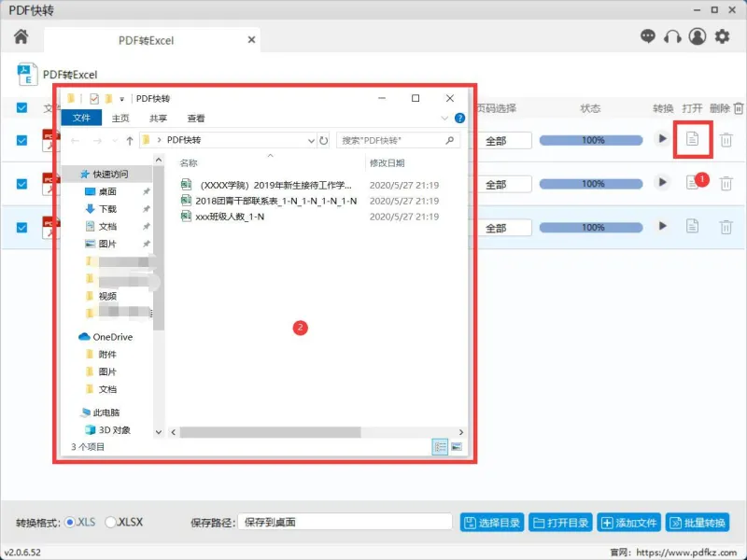Uncheck the first file row checkbox

[21, 141]
